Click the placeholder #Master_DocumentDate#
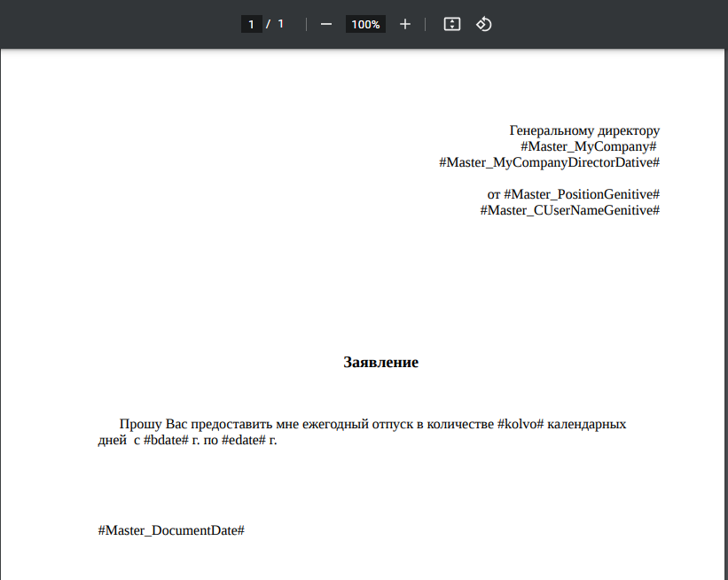The height and width of the screenshot is (580, 728). pos(171,530)
